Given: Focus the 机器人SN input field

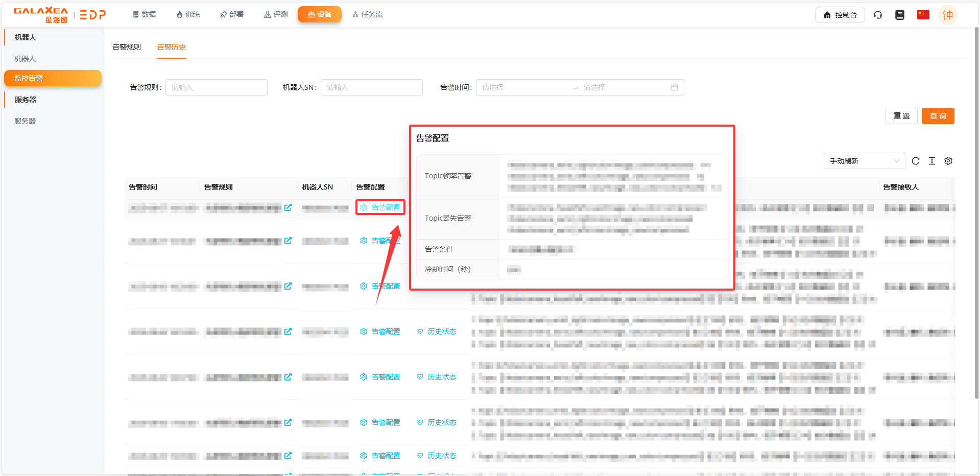Looking at the screenshot, I should 371,87.
